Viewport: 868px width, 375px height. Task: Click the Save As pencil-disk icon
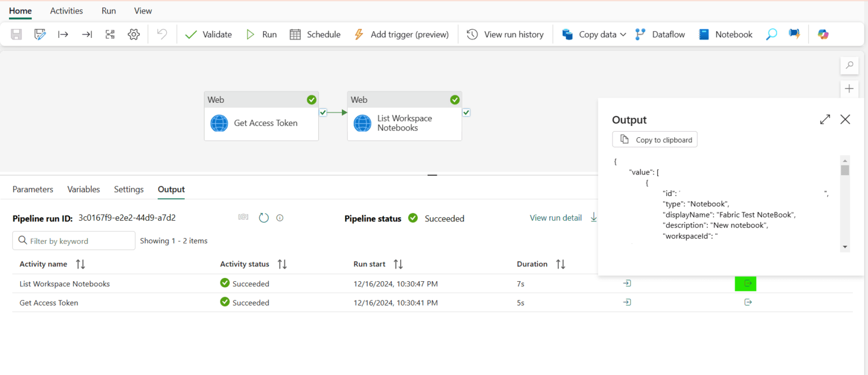[x=40, y=34]
